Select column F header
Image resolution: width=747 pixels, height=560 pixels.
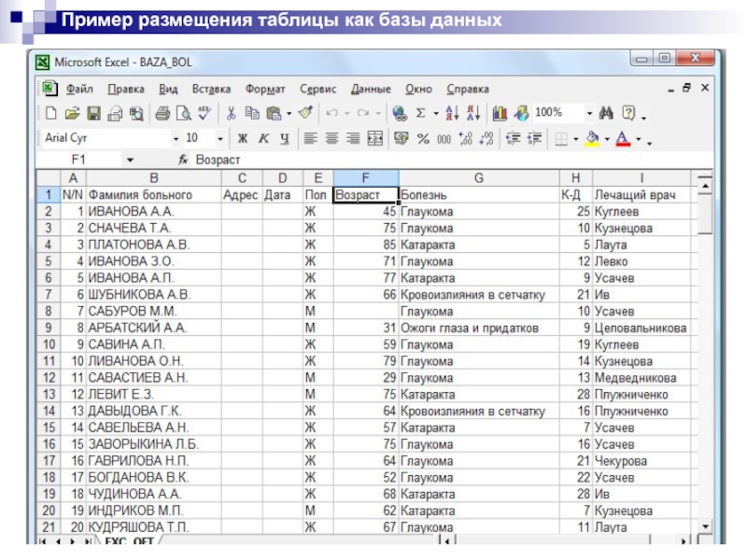click(365, 177)
